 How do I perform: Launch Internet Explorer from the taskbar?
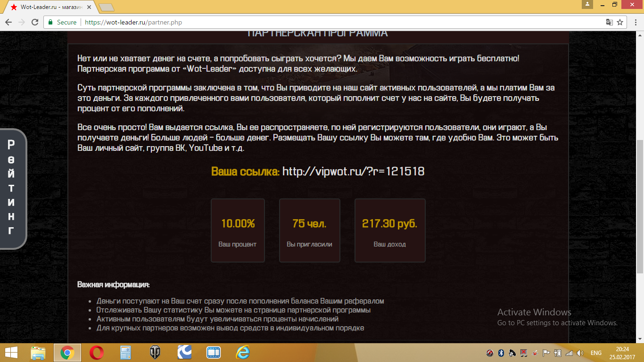243,353
